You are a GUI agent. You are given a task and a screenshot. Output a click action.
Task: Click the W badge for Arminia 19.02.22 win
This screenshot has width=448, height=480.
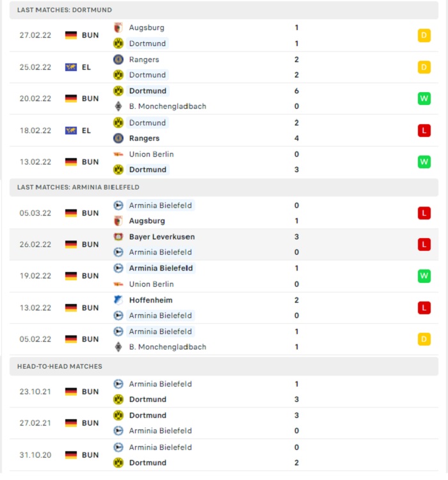coord(424,276)
